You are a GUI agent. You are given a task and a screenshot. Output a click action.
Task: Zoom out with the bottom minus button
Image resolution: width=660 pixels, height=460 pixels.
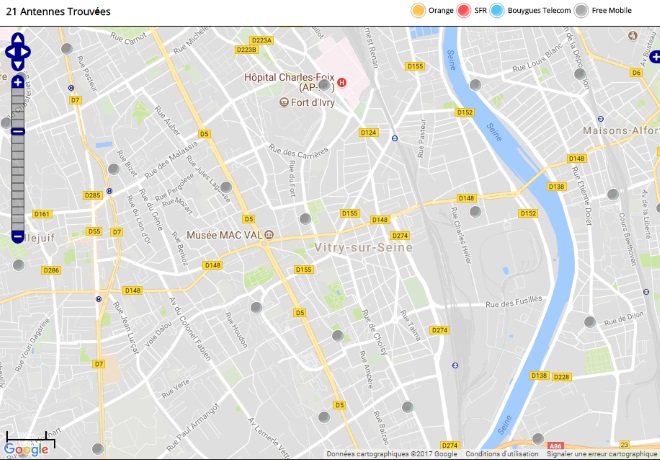pos(18,237)
